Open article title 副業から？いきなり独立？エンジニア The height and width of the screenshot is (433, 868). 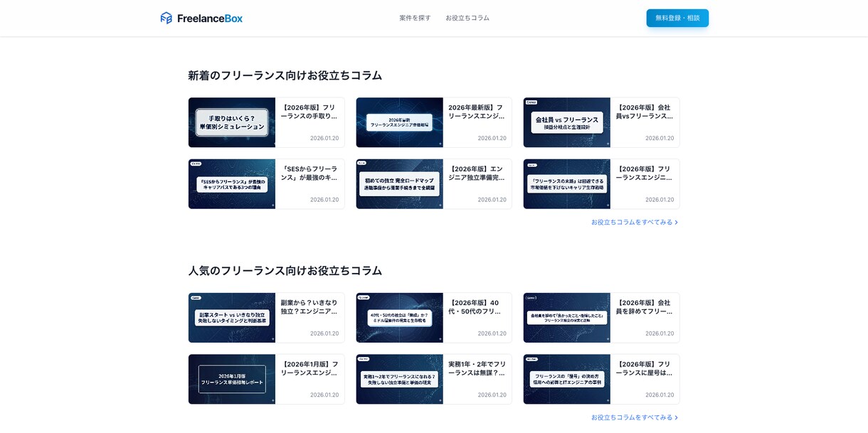tap(309, 307)
